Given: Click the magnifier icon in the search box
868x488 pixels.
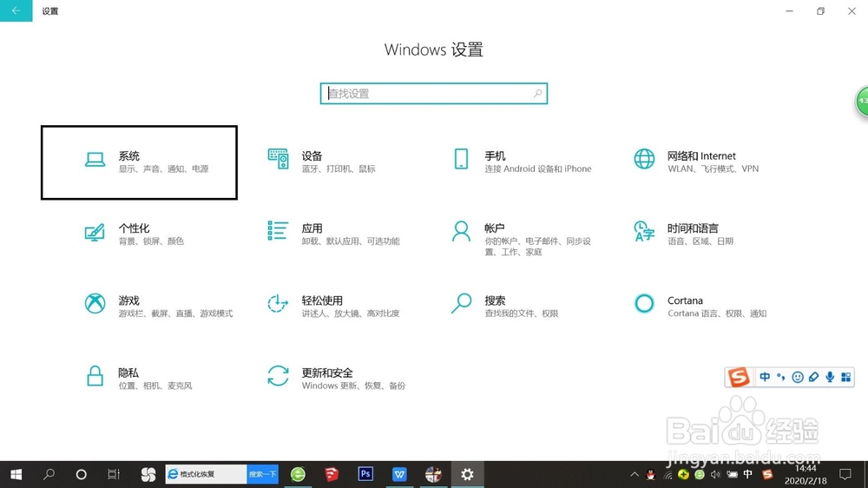Looking at the screenshot, I should pyautogui.click(x=537, y=94).
